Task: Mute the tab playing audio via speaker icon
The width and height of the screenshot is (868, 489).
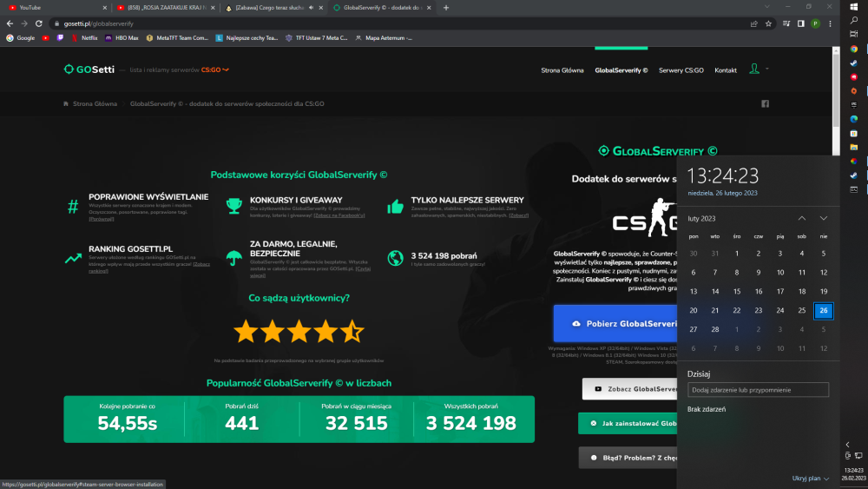Action: point(311,8)
